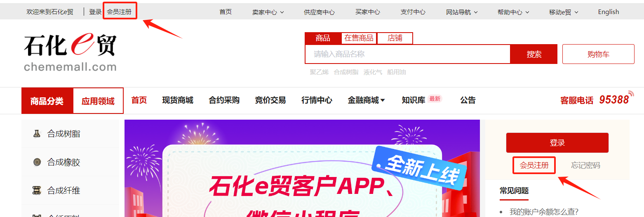Go to 首页 in main navigation bar
Image resolution: width=644 pixels, height=217 pixels.
pyautogui.click(x=139, y=100)
